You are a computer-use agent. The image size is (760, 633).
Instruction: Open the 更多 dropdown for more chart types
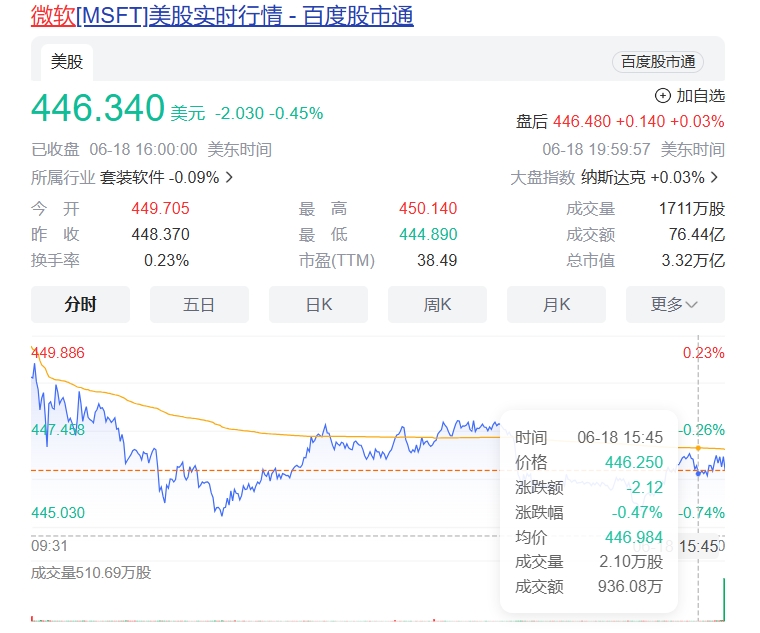[x=675, y=304]
